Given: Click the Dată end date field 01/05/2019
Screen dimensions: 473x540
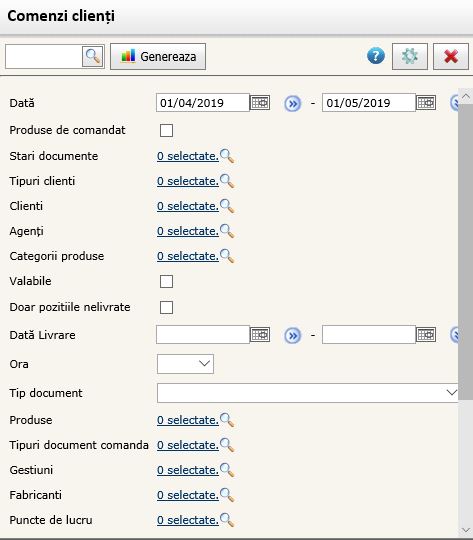Looking at the screenshot, I should pos(369,103).
